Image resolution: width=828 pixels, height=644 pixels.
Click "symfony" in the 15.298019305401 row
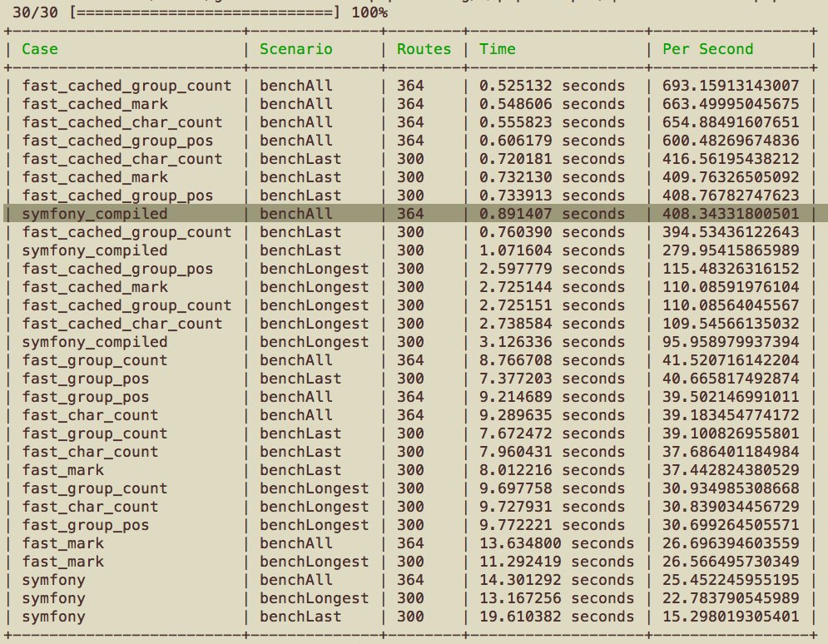click(53, 617)
